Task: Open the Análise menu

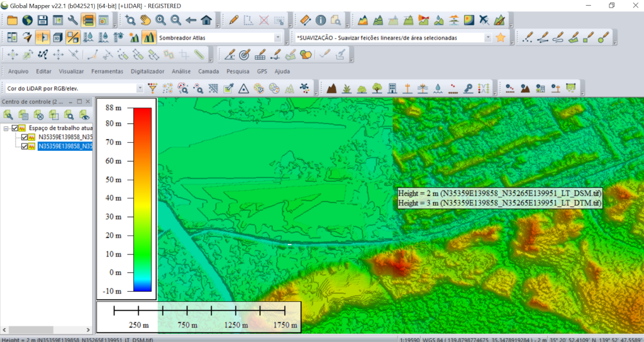Action: click(x=181, y=72)
